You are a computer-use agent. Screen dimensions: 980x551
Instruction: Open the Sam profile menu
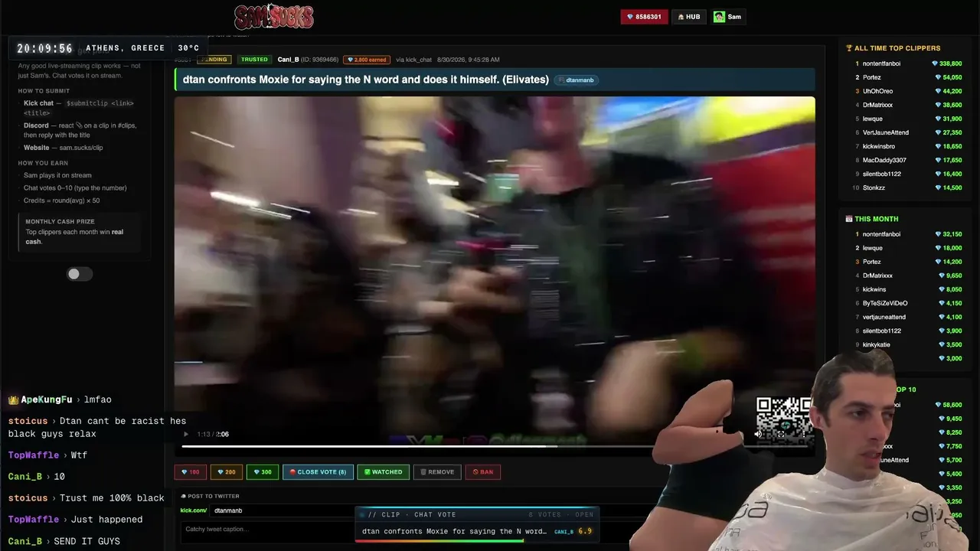(727, 17)
